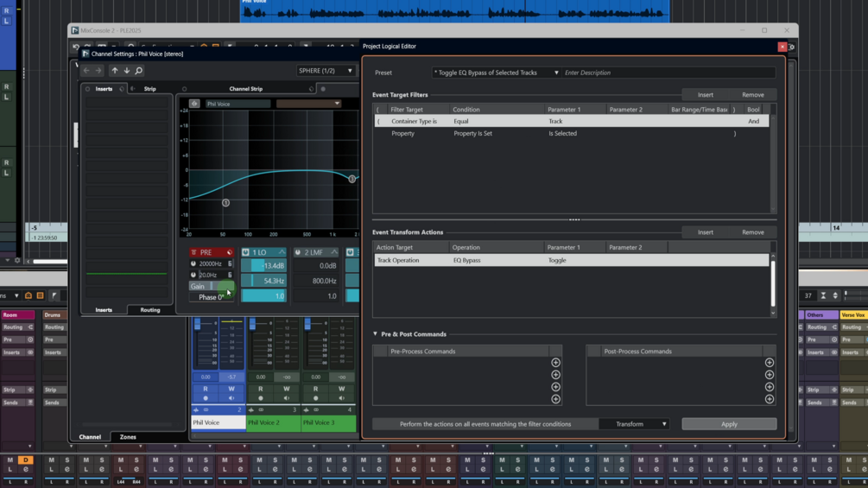The image size is (868, 488).
Task: Select the Track Operation EQ Bypass row
Action: (x=571, y=260)
